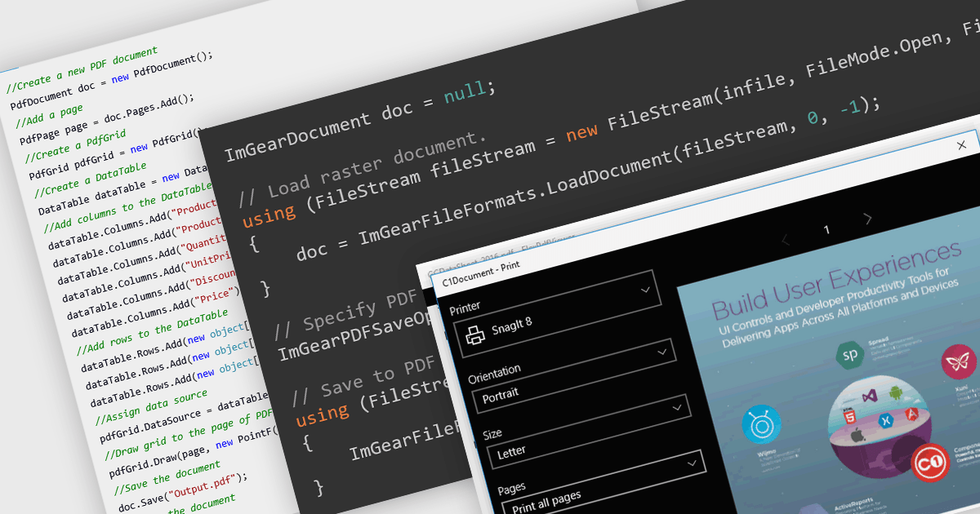The height and width of the screenshot is (514, 980).
Task: Click the 'ImGearPDFSaveOp' line in dark editor
Action: point(357,335)
